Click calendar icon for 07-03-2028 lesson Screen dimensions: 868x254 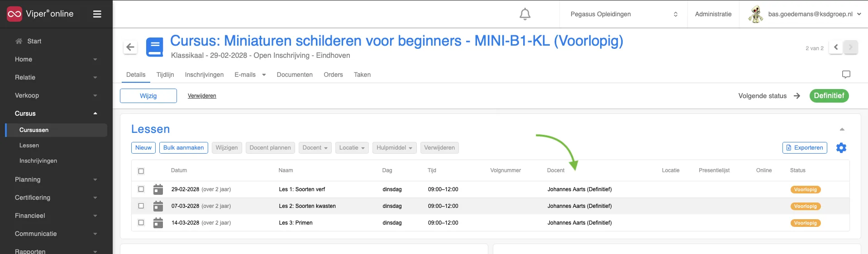click(158, 206)
